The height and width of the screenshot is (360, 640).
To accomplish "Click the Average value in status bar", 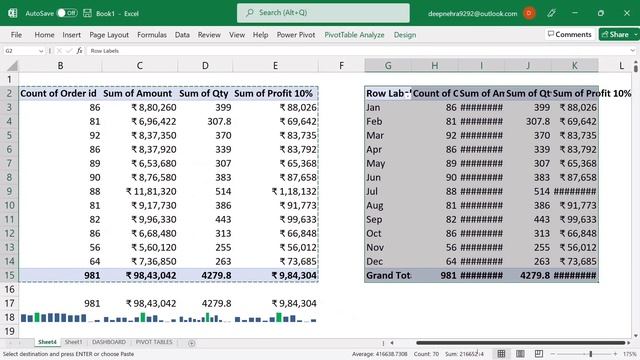I will [380, 354].
